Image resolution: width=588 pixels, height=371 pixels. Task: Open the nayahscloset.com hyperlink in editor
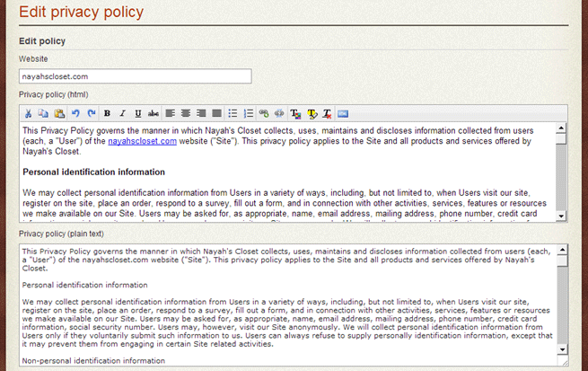142,141
